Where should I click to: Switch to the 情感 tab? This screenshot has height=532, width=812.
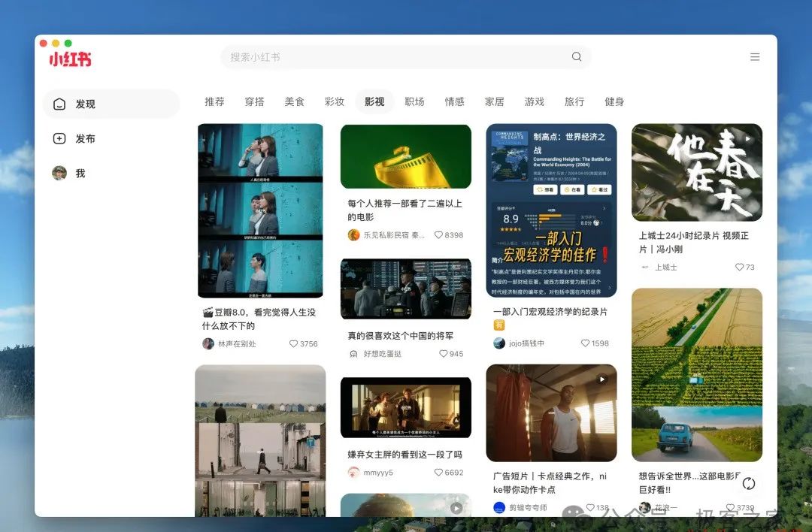pyautogui.click(x=454, y=101)
